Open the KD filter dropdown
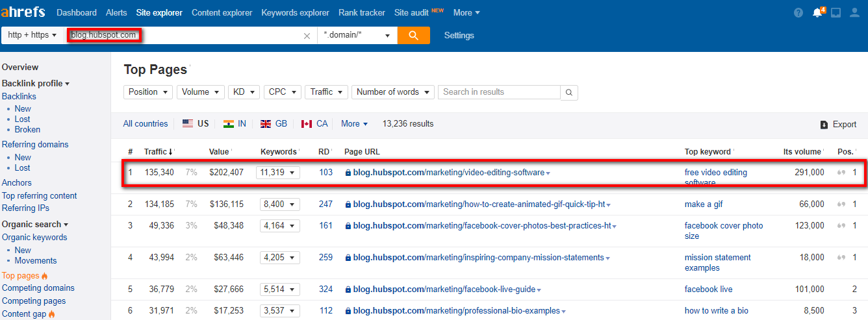The height and width of the screenshot is (320, 868). point(244,92)
